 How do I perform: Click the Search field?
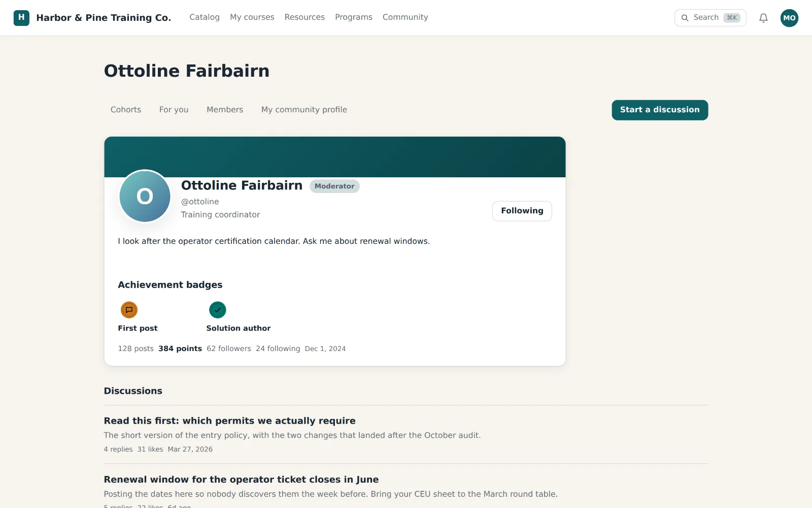click(710, 18)
